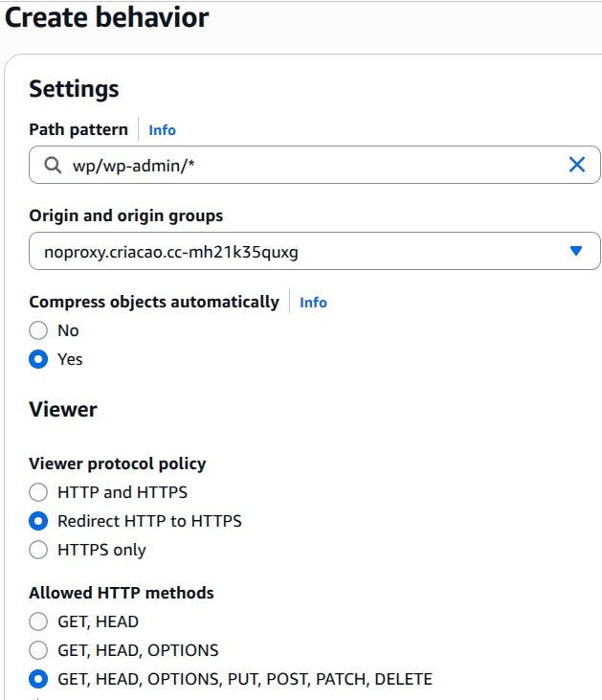602x700 pixels.
Task: Select No for compress objects automatically
Action: tap(38, 330)
